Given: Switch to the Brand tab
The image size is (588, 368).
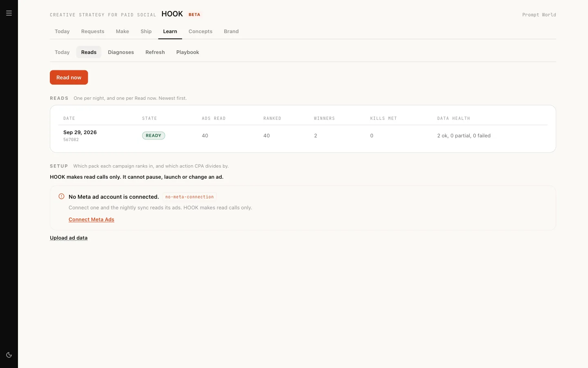Looking at the screenshot, I should (231, 31).
